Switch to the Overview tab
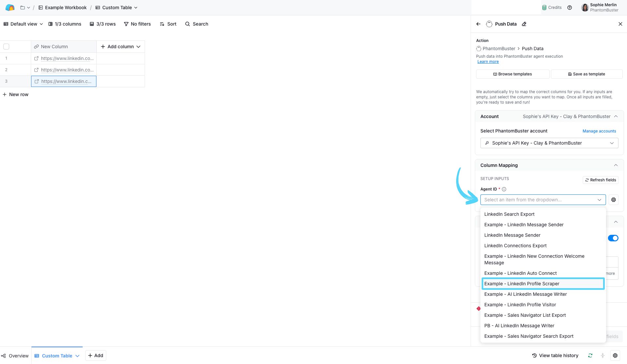The image size is (627, 364). point(15,356)
